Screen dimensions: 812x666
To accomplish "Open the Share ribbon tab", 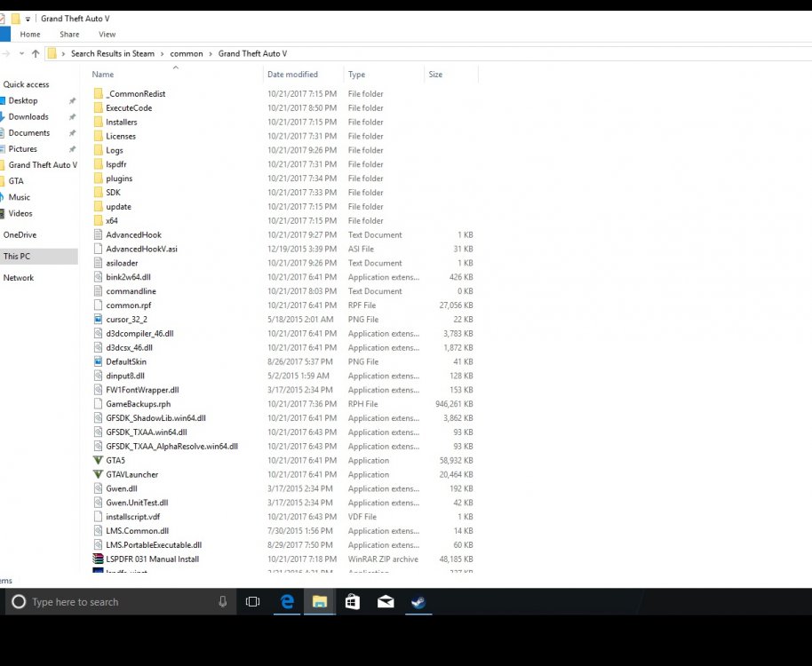I will pos(69,34).
